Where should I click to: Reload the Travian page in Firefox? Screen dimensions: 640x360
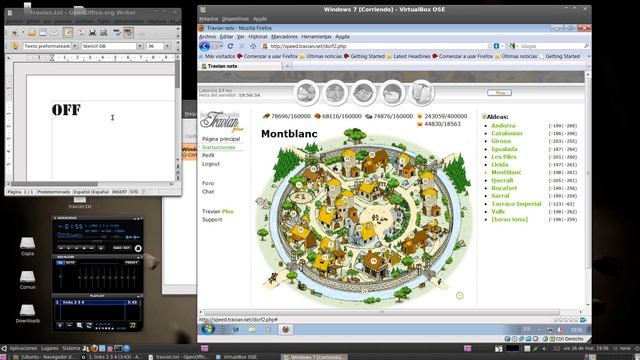tap(230, 46)
